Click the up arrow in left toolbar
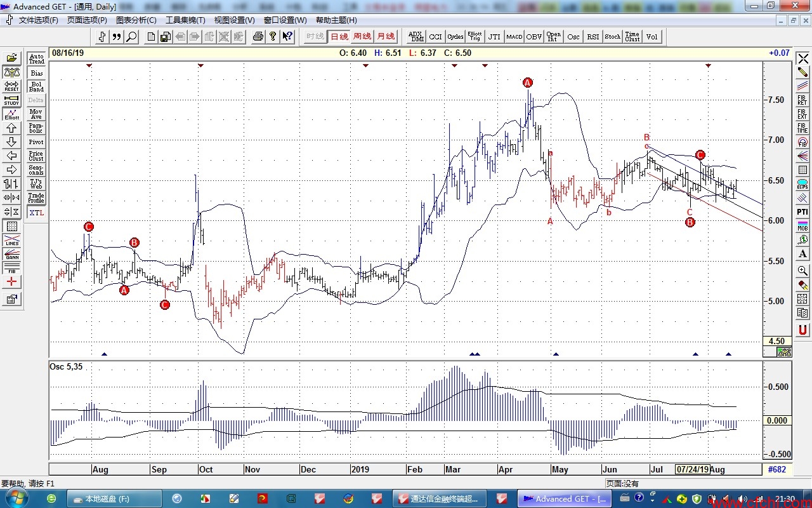 (x=11, y=128)
